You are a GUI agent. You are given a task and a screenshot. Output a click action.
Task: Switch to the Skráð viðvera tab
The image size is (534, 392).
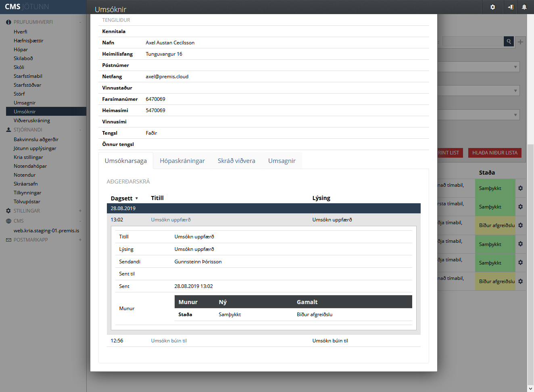[236, 161]
